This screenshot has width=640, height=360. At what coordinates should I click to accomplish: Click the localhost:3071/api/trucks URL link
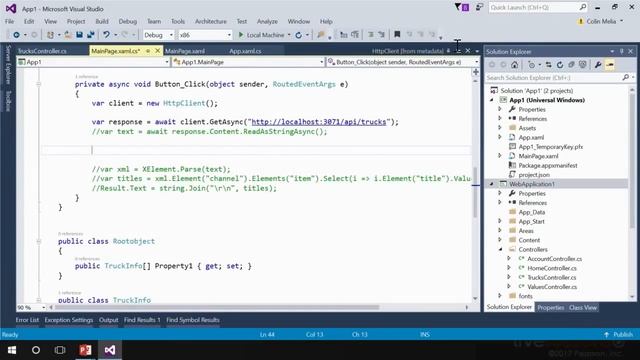[x=319, y=122]
